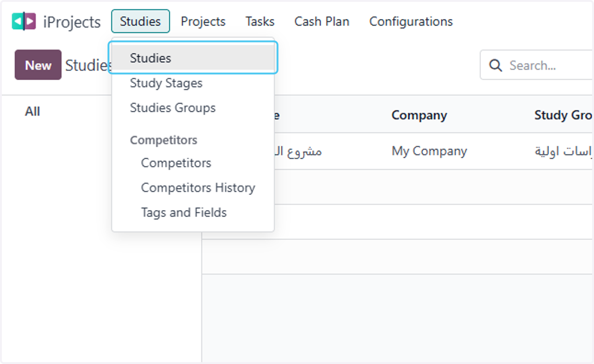Select the All filter in sidebar
The image size is (594, 364).
point(33,112)
